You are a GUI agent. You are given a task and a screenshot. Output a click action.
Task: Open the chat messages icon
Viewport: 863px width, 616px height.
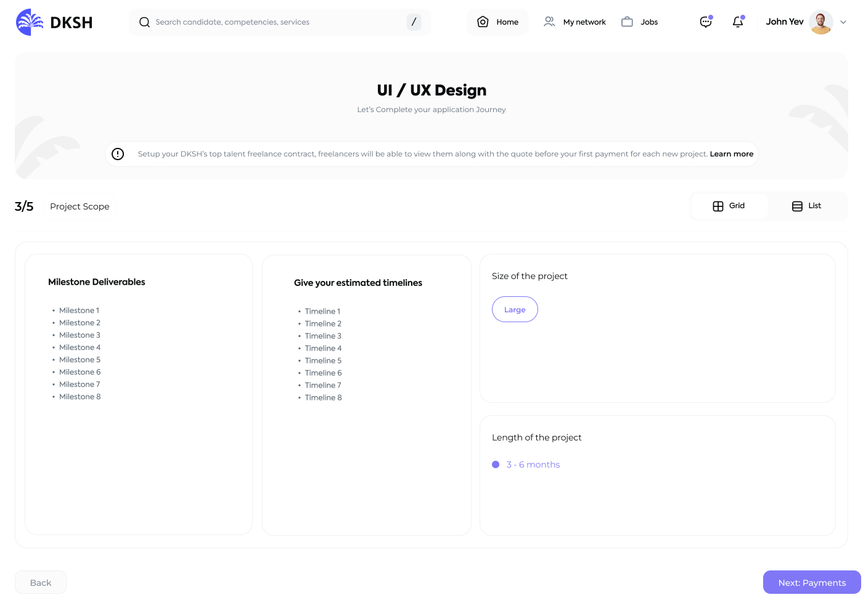tap(706, 22)
